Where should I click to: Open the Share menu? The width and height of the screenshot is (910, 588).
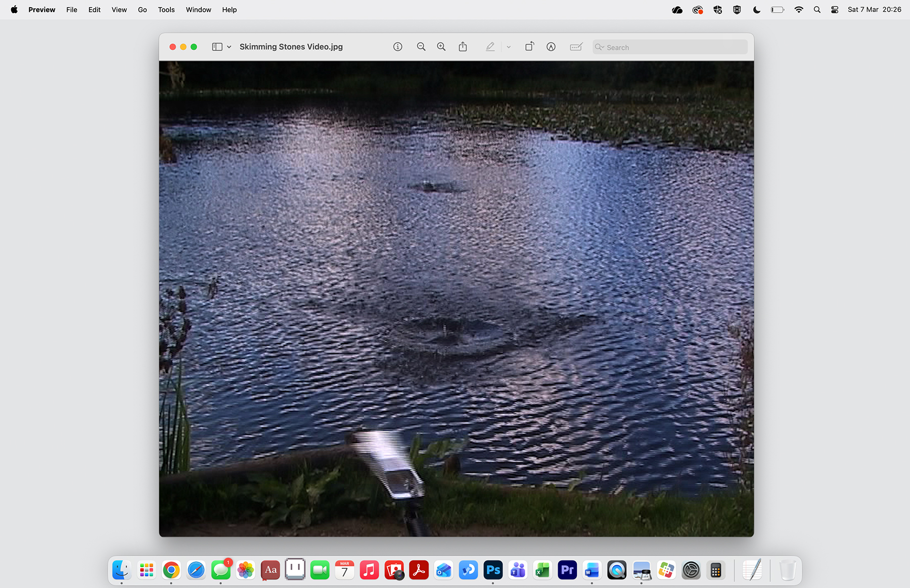(462, 46)
